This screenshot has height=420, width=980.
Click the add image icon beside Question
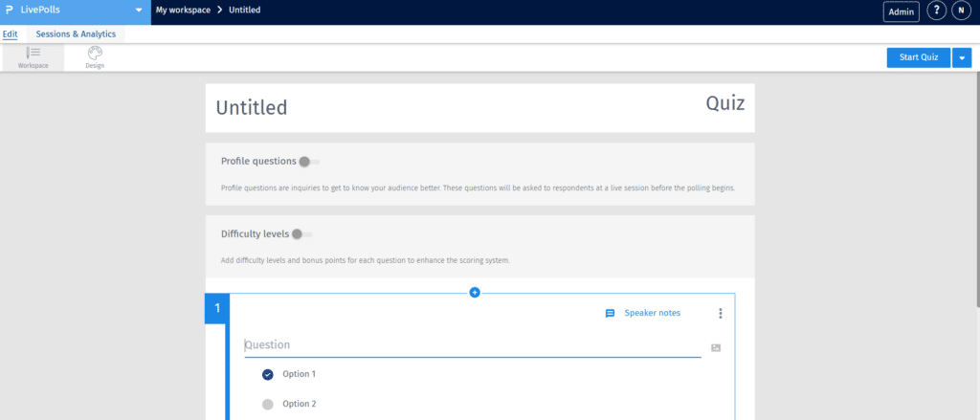[x=716, y=348]
